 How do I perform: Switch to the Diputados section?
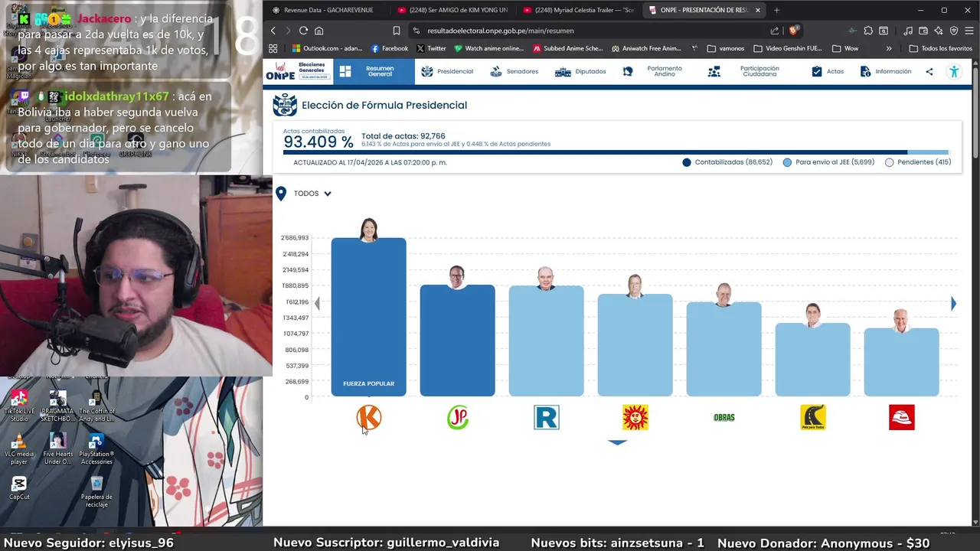(x=580, y=71)
